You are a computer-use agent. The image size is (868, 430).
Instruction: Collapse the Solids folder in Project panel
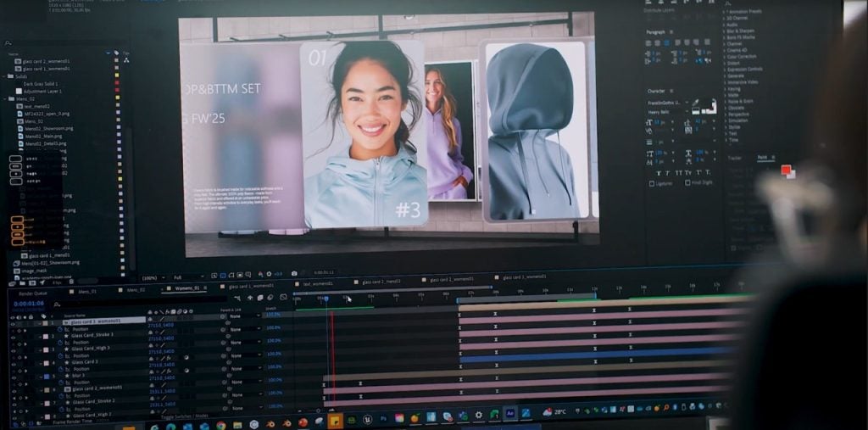(5, 76)
